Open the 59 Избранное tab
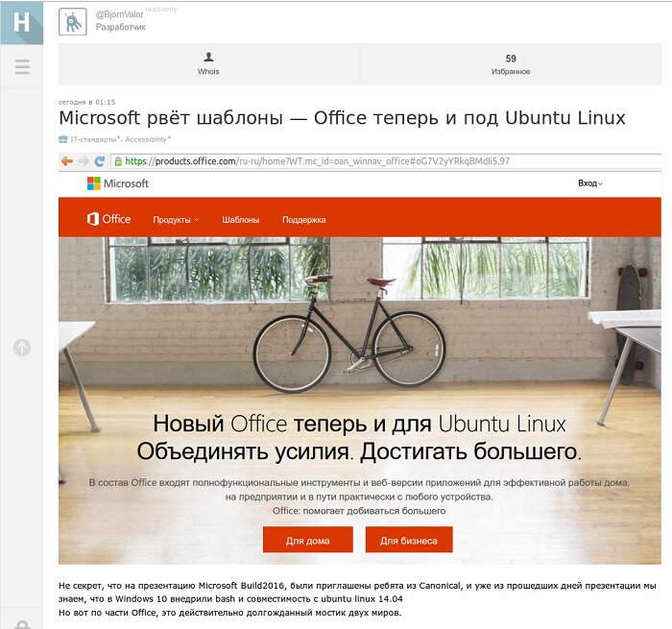Image resolution: width=672 pixels, height=629 pixels. (511, 64)
